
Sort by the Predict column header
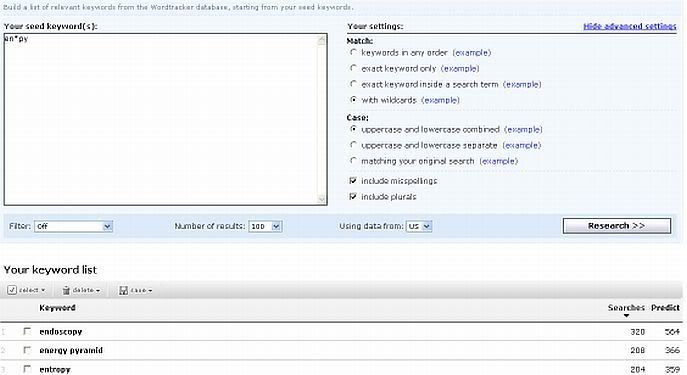[665, 308]
